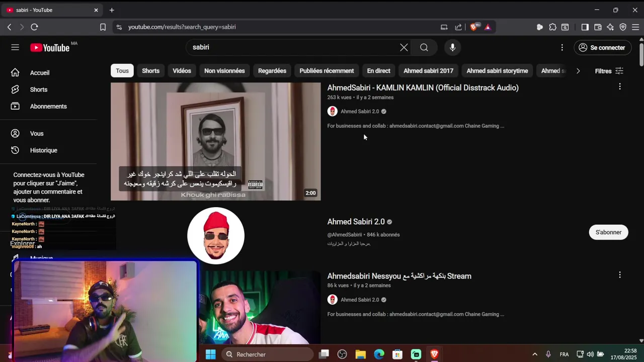Click the Se connecter sign-in button
The width and height of the screenshot is (644, 362).
602,48
